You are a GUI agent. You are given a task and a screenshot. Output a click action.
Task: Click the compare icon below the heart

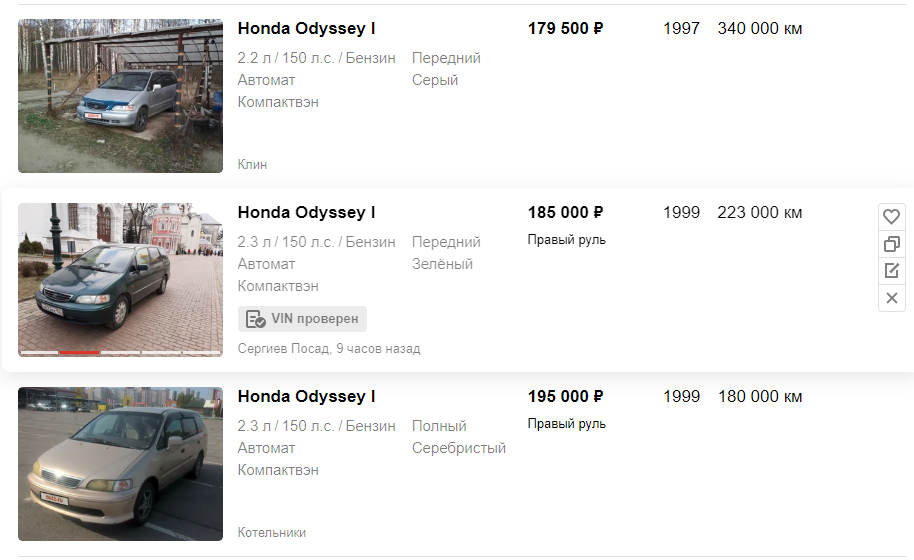click(x=891, y=244)
